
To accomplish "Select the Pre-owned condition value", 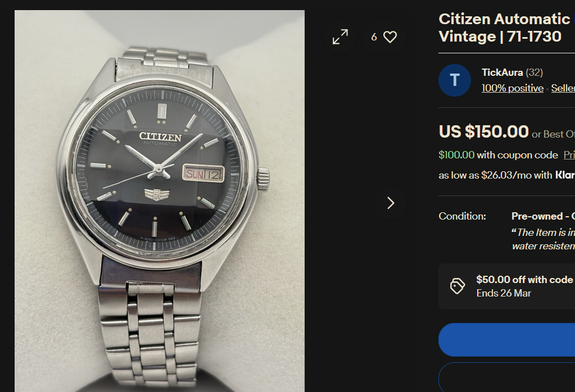I will pos(543,216).
